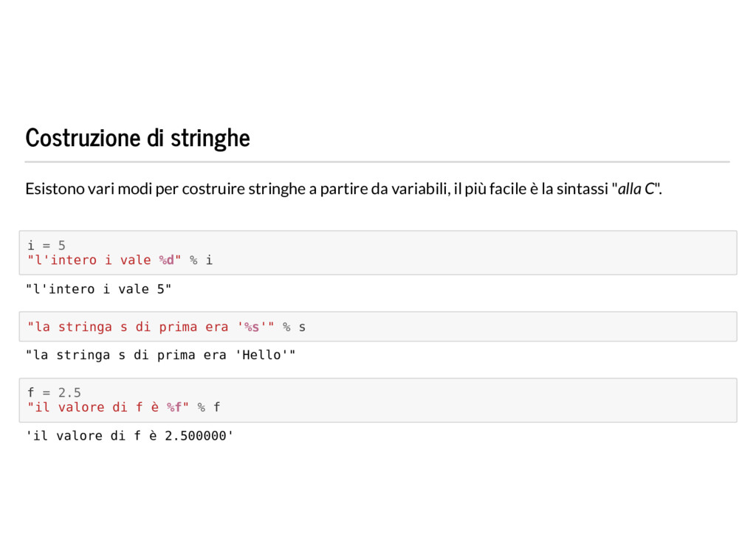Click the italic text "alla C"

[x=636, y=189]
